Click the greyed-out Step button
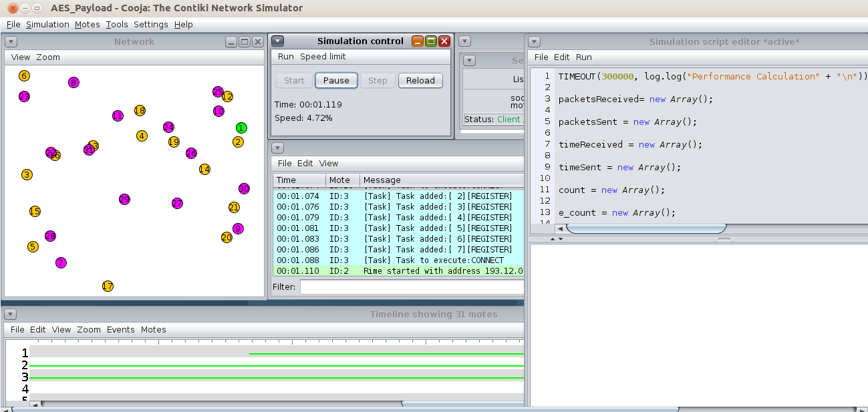868x412 pixels. tap(378, 81)
